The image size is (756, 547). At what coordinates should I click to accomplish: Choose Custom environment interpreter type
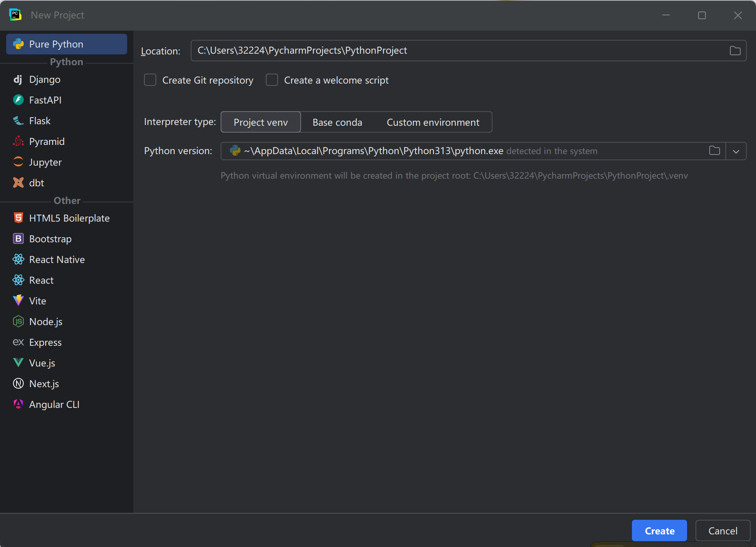[433, 122]
